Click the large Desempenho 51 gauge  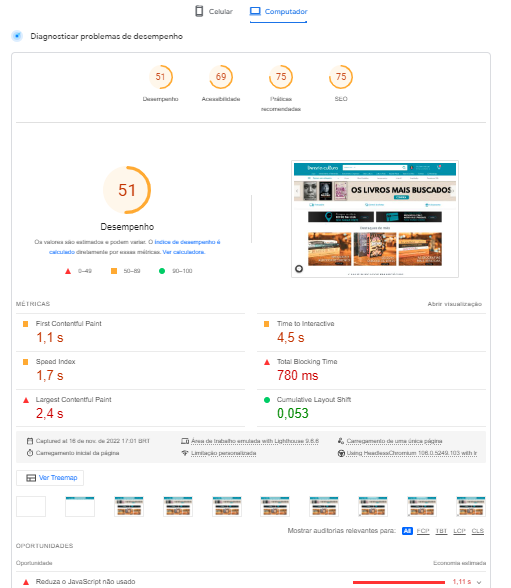coord(127,190)
